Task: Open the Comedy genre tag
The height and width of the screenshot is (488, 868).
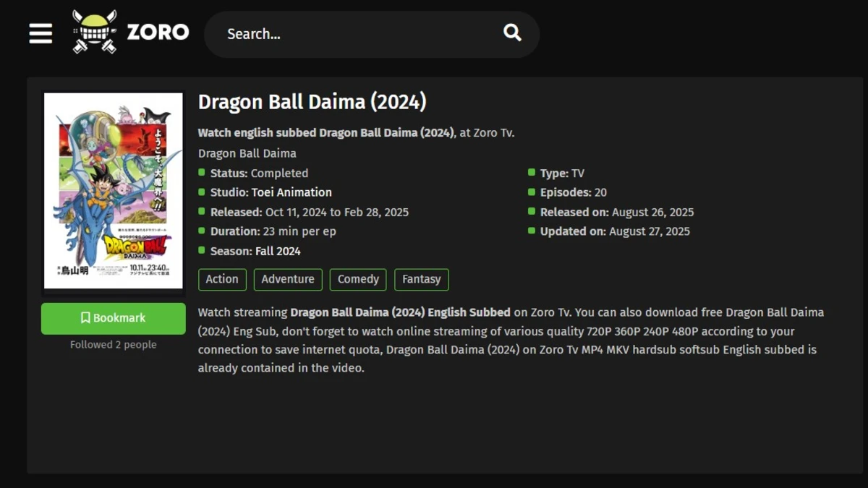Action: click(358, 280)
